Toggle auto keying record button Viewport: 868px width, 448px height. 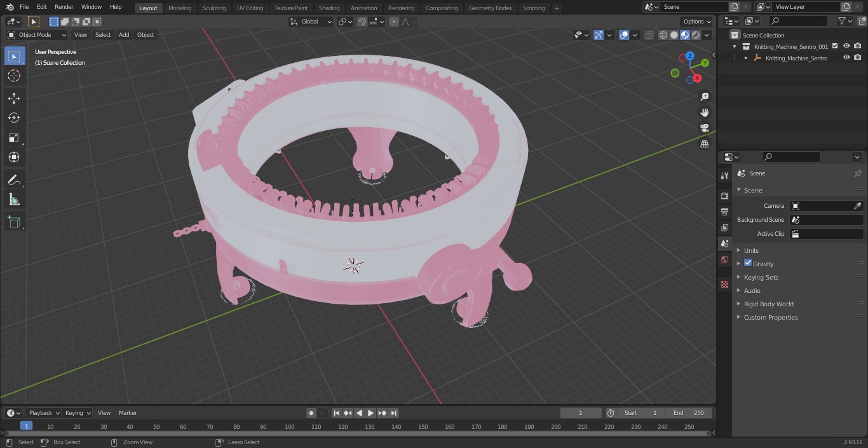point(311,413)
